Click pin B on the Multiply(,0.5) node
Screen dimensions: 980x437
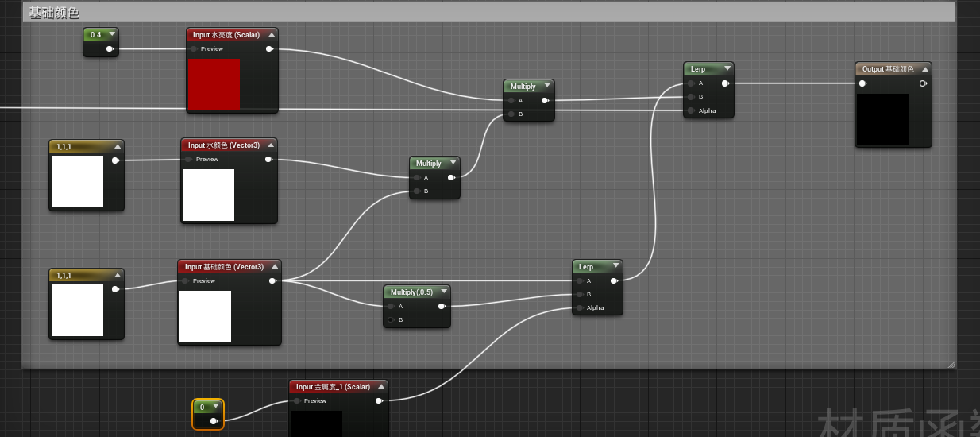tap(391, 320)
